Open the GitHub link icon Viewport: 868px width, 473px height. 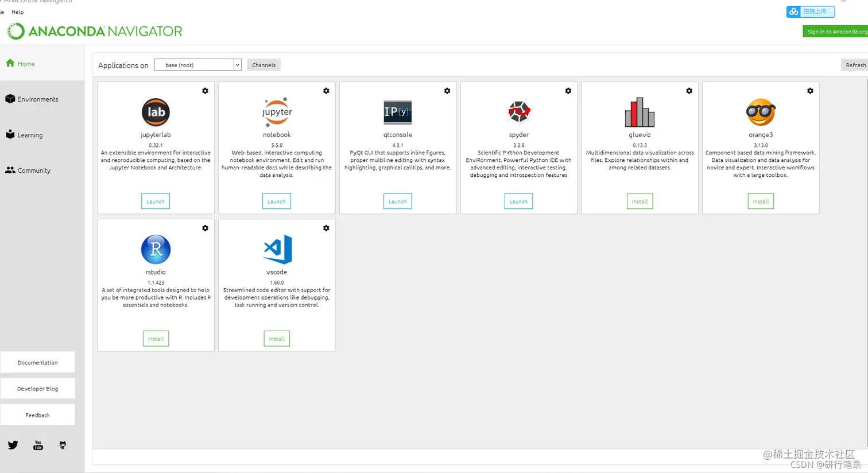pos(63,445)
